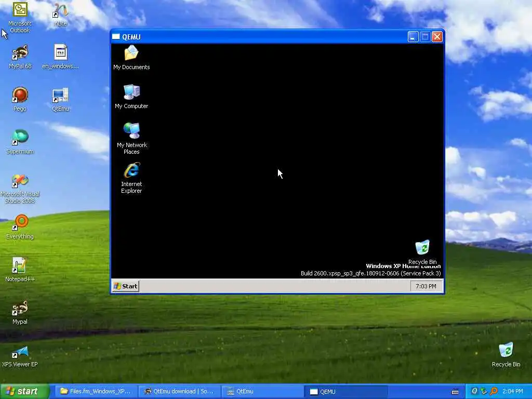Viewport: 532px width, 399px height.
Task: Select the Supermium desktop shortcut
Action: (20, 142)
